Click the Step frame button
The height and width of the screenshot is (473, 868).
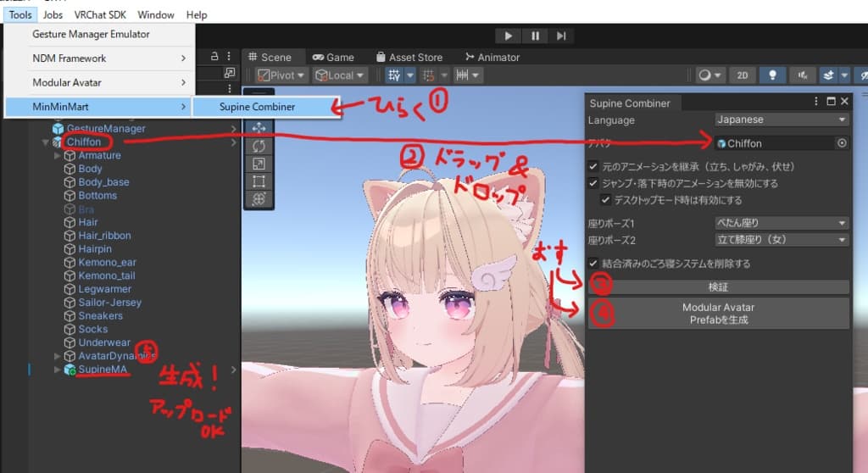click(561, 36)
